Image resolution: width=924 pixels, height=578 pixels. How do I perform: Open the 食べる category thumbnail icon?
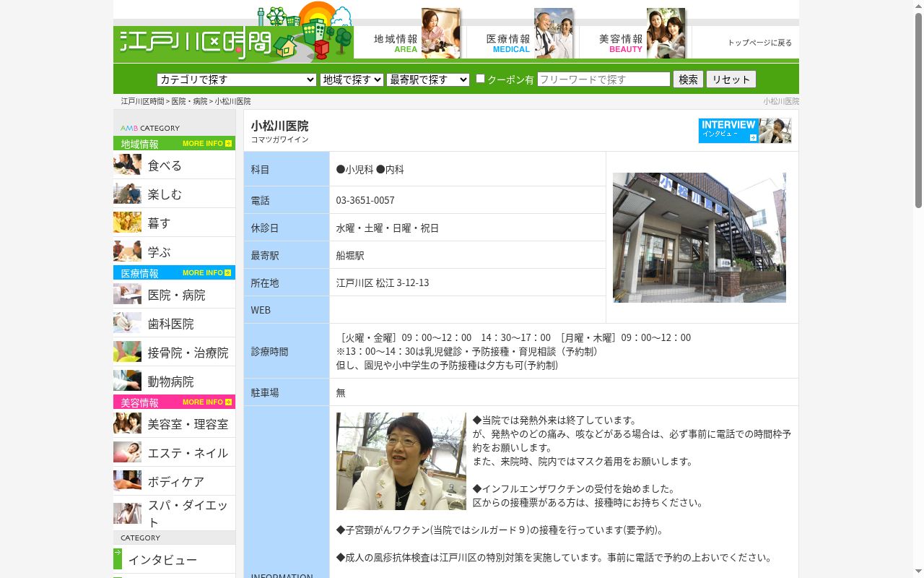[x=127, y=165]
